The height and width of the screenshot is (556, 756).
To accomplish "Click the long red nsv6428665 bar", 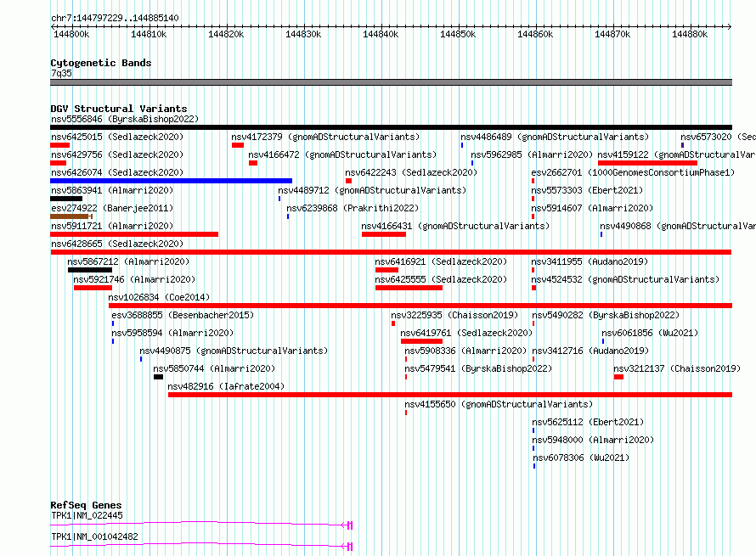I will coord(391,252).
